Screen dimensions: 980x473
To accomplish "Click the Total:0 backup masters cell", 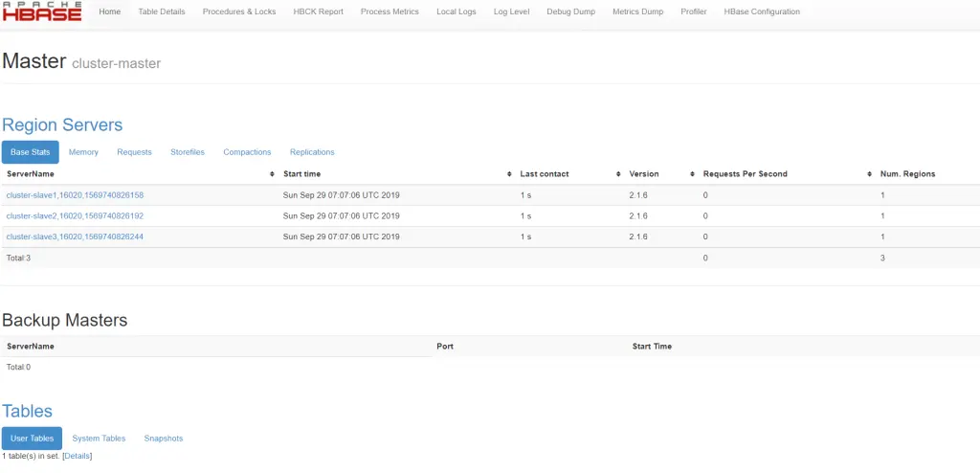I will click(x=19, y=368).
